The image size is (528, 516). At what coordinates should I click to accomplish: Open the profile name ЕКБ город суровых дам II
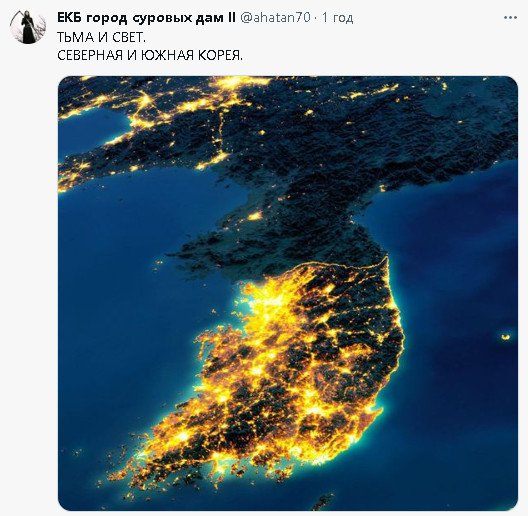pos(146,17)
